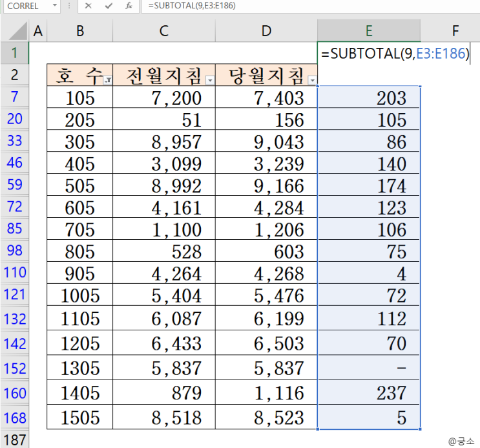
Task: Open the 전월지침 column filter dropdown
Action: tap(210, 80)
